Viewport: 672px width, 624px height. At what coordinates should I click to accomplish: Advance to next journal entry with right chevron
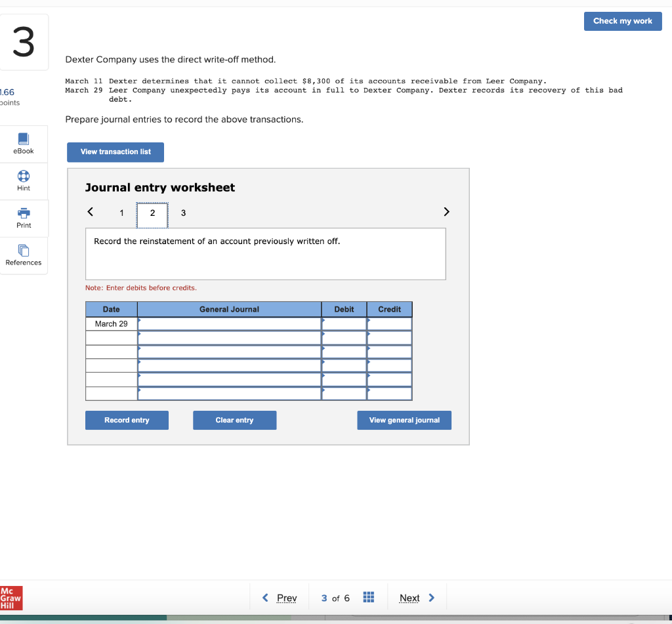[x=446, y=212]
